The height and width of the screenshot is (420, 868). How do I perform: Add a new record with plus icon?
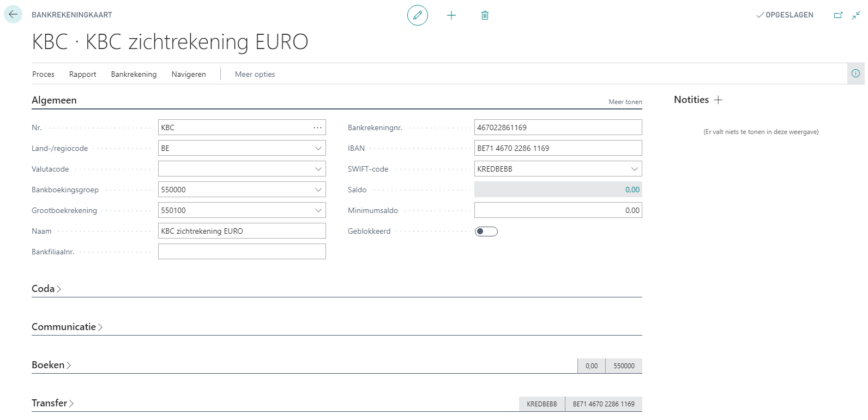pos(451,15)
